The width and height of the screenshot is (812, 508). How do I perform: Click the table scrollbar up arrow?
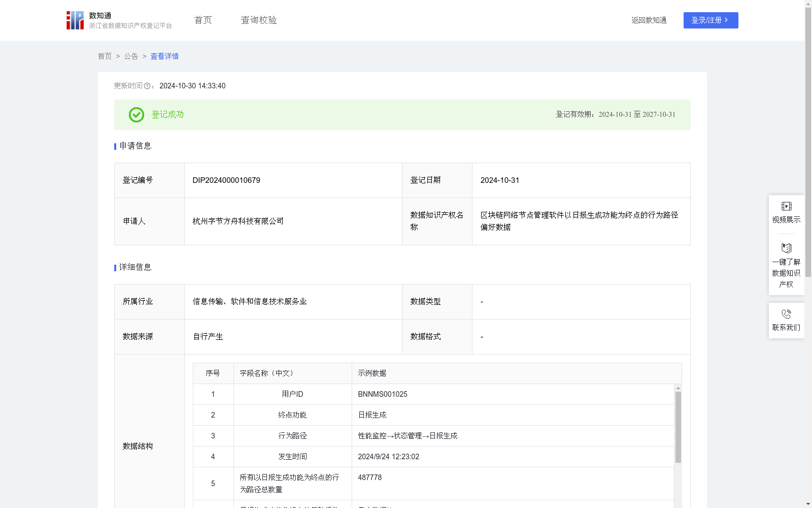678,388
